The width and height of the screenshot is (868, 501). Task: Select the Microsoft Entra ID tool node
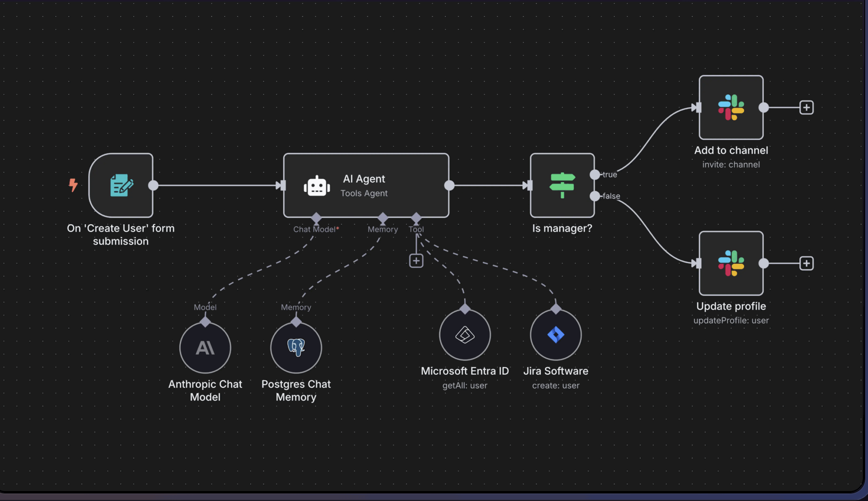(x=465, y=335)
